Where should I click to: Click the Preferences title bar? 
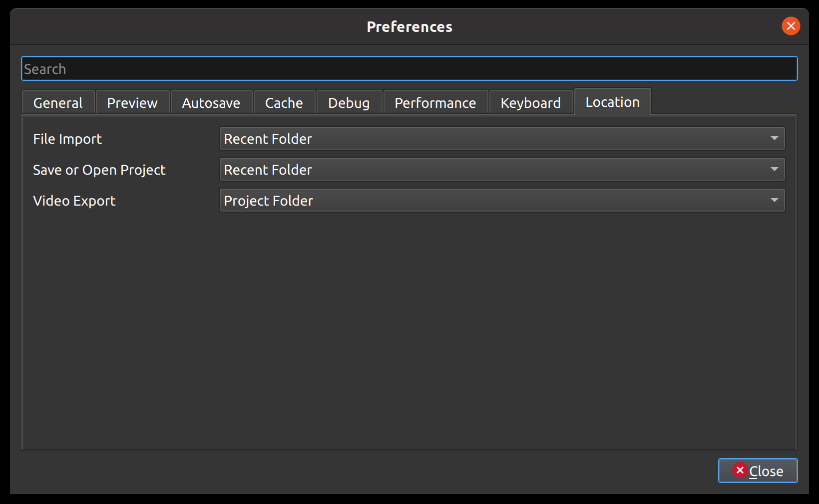pyautogui.click(x=409, y=26)
